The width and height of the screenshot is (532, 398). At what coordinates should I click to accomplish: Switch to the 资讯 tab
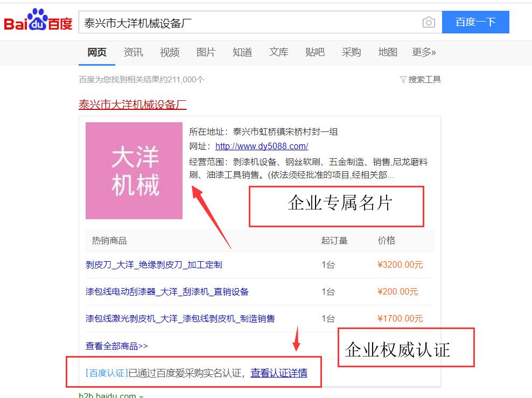tap(133, 52)
